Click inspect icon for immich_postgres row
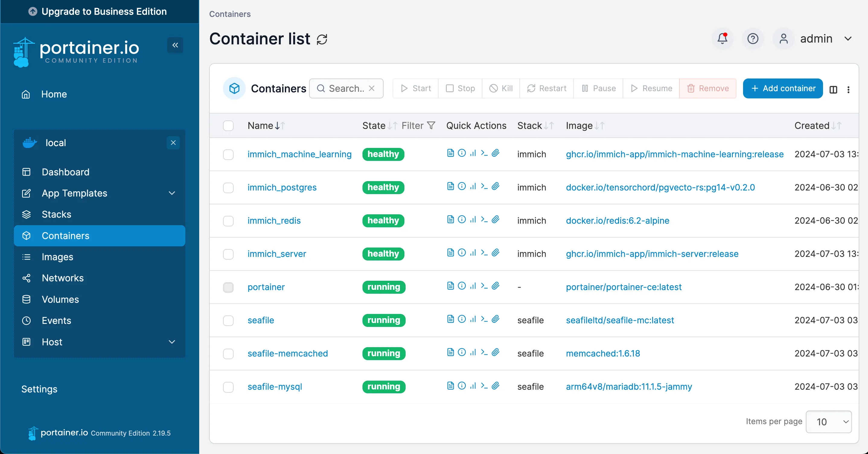Screen dimensions: 868x454 (462, 186)
